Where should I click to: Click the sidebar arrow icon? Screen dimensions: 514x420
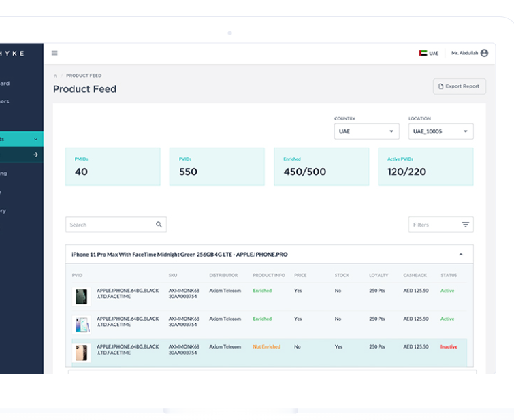[x=35, y=155]
